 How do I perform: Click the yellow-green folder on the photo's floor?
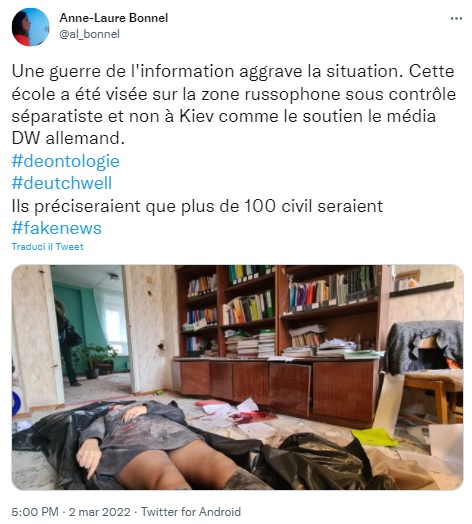point(374,437)
